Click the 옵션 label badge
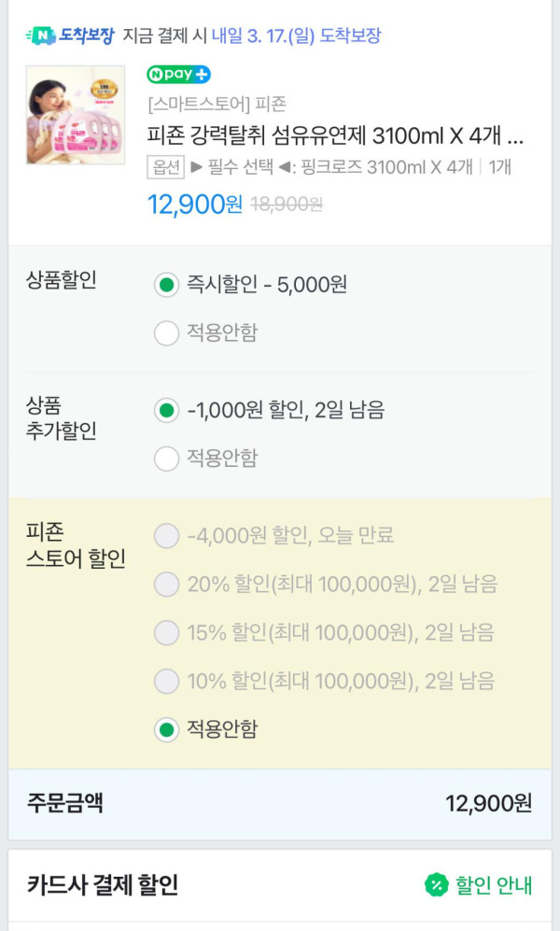Viewport: 560px width, 931px height. point(165,167)
